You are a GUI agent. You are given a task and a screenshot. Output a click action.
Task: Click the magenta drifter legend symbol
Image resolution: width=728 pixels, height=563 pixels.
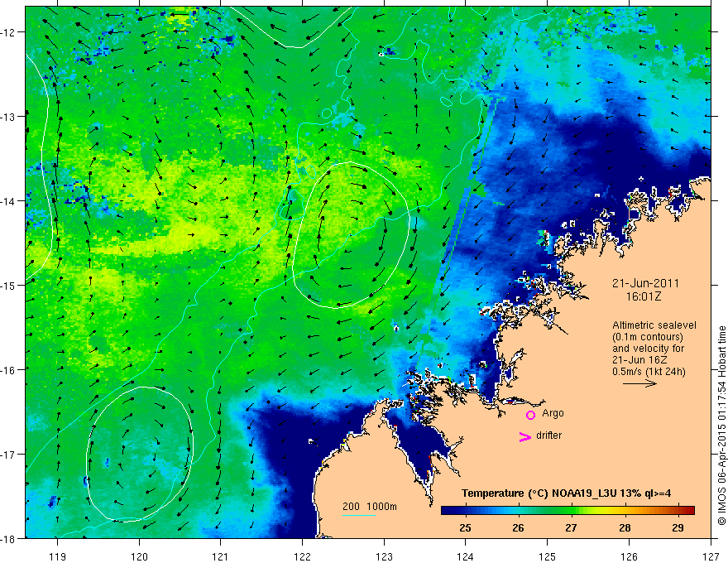524,436
